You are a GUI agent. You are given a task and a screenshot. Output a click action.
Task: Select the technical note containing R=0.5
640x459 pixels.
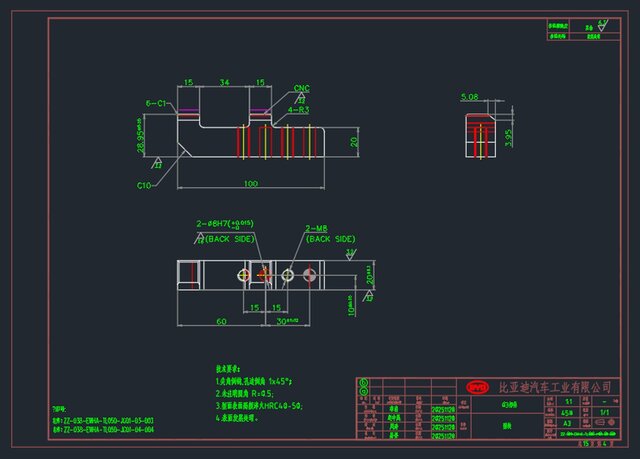point(245,393)
